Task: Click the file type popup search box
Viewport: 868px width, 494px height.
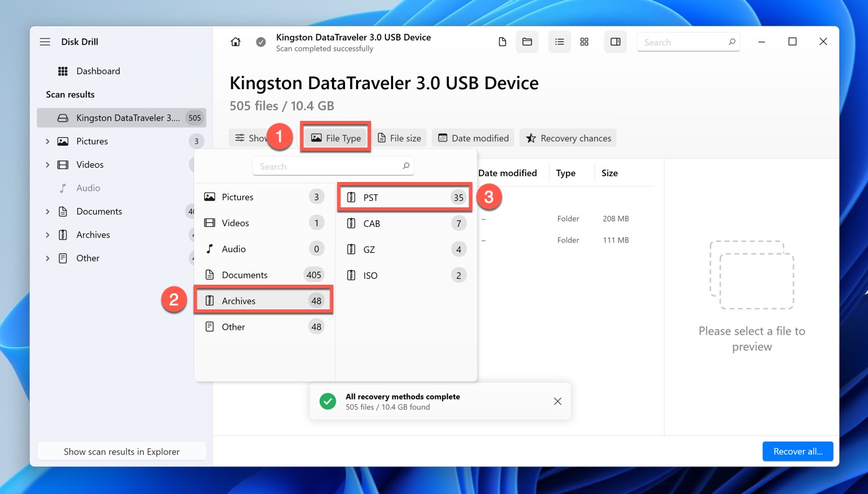Action: click(x=333, y=166)
